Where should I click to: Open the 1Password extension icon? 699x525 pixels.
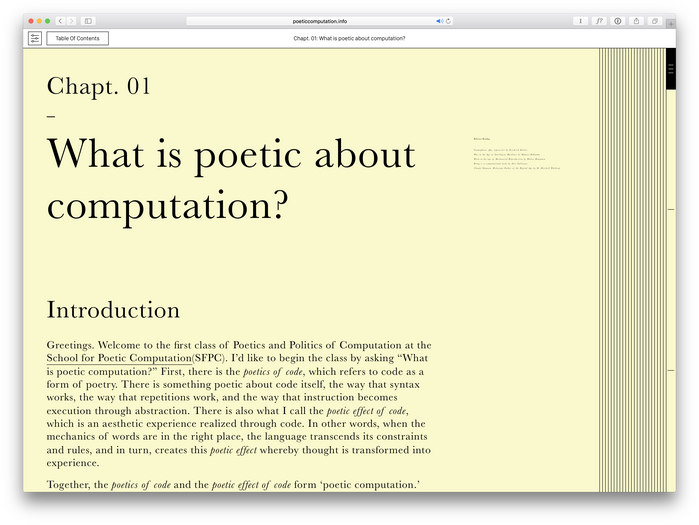click(x=617, y=21)
